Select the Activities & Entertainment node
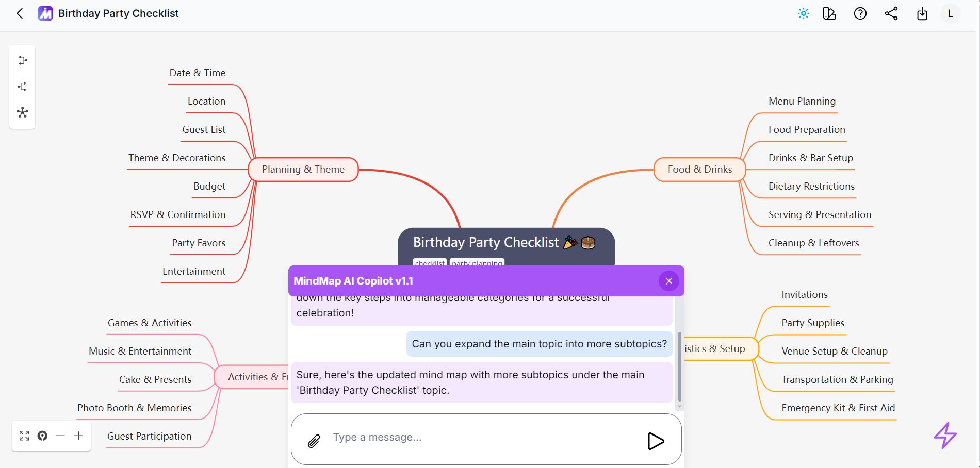The width and height of the screenshot is (980, 468). click(252, 377)
